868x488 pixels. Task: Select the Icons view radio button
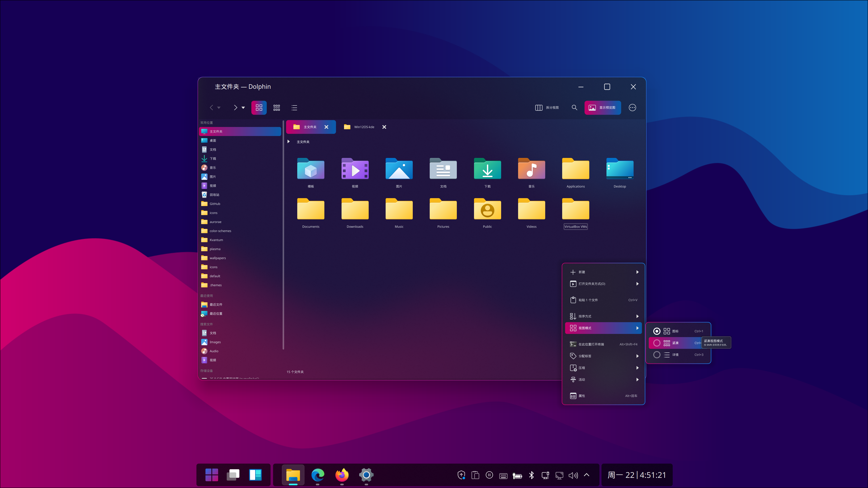656,331
